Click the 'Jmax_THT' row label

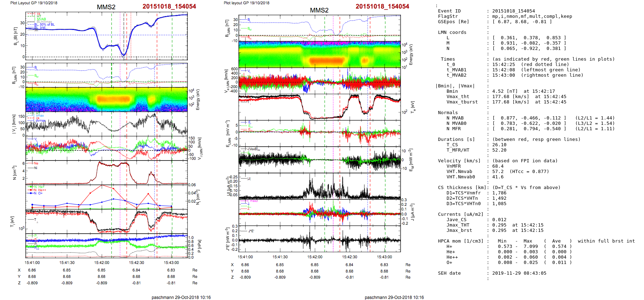point(458,225)
